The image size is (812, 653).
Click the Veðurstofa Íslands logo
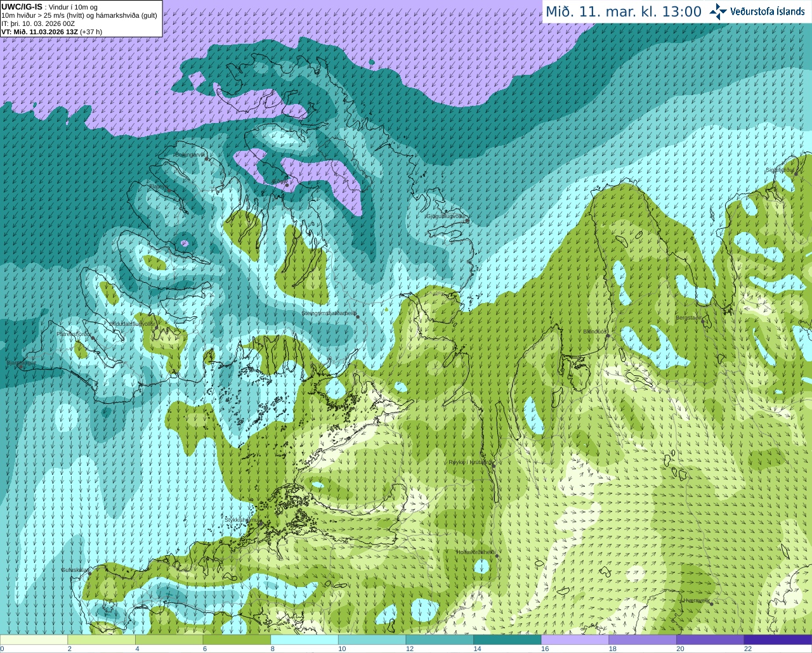[757, 11]
